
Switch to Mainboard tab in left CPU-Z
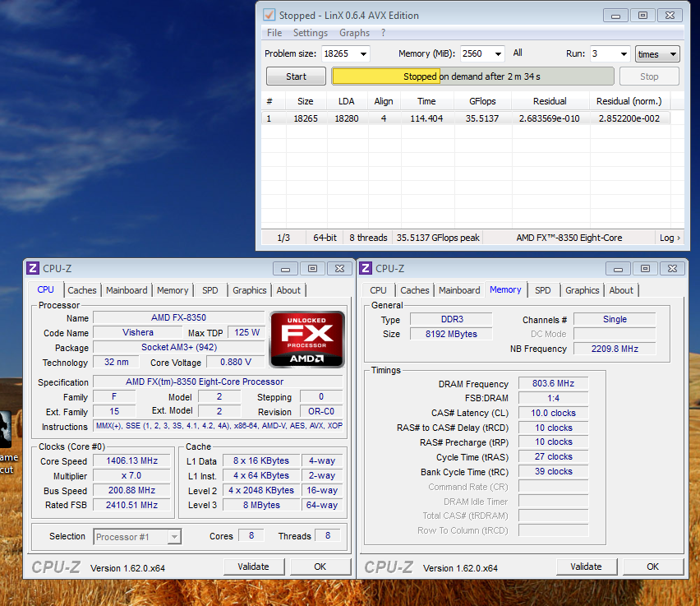127,290
